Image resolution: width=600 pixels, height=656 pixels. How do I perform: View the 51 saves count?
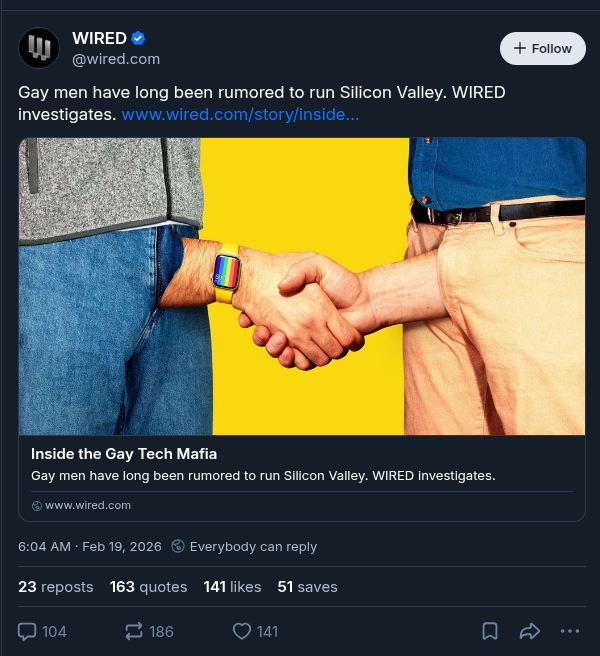(x=308, y=587)
